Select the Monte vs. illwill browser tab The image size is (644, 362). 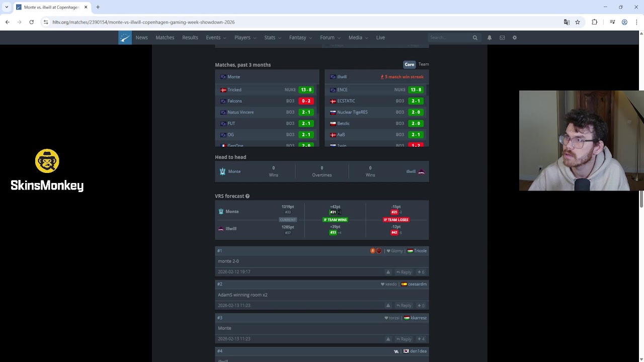point(52,7)
